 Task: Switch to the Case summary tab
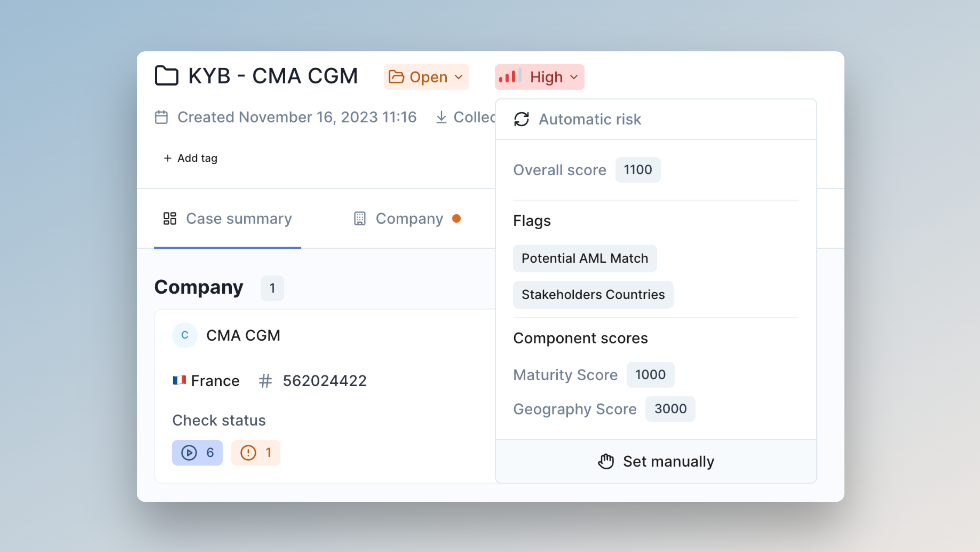click(227, 219)
